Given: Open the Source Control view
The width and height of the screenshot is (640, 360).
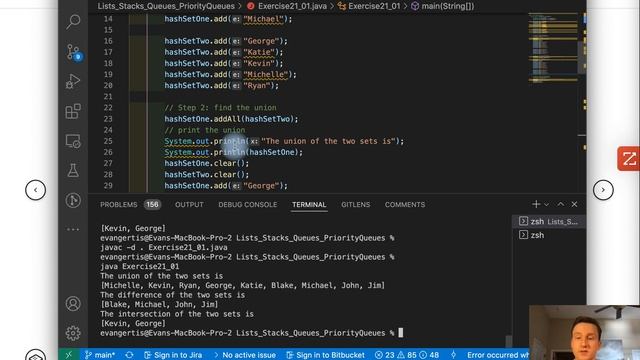Looking at the screenshot, I should [x=73, y=52].
